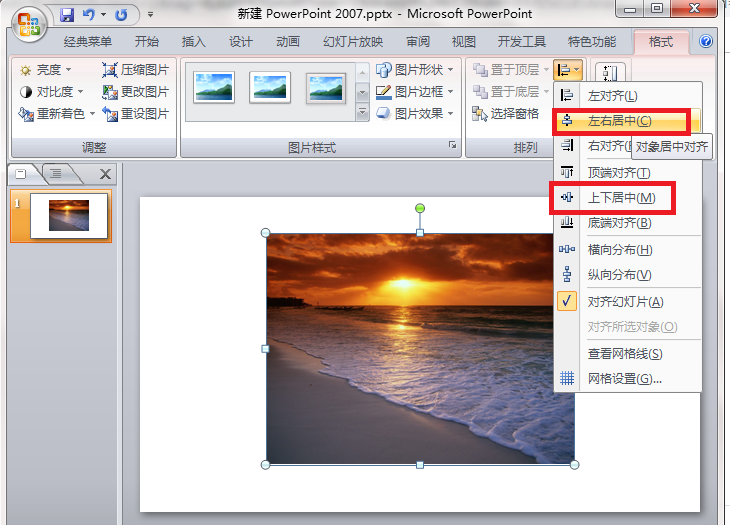Apply the second picture style thumbnail
Image resolution: width=730 pixels, height=525 pixels.
click(270, 87)
